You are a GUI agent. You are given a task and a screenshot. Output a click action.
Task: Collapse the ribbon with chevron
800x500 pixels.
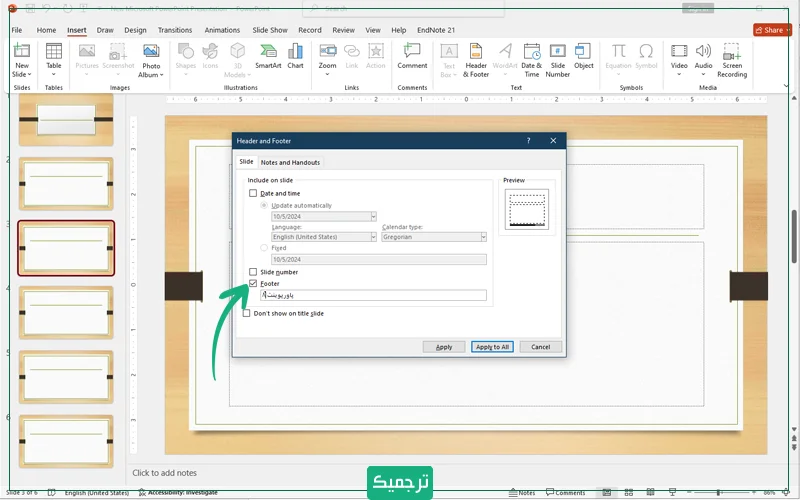(x=786, y=86)
